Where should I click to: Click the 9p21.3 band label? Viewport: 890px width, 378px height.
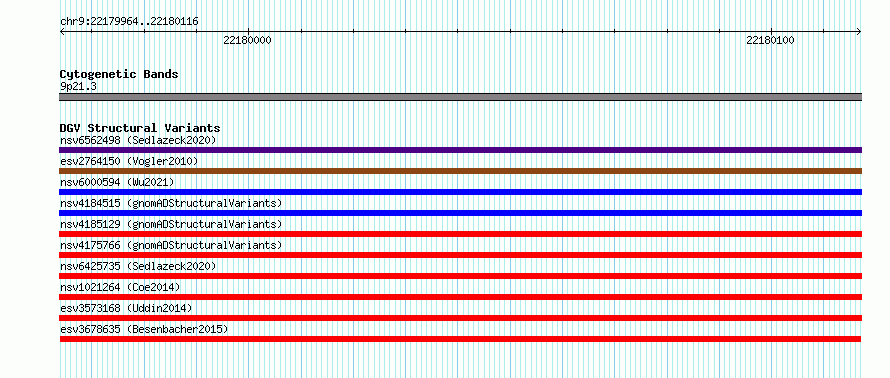78,86
